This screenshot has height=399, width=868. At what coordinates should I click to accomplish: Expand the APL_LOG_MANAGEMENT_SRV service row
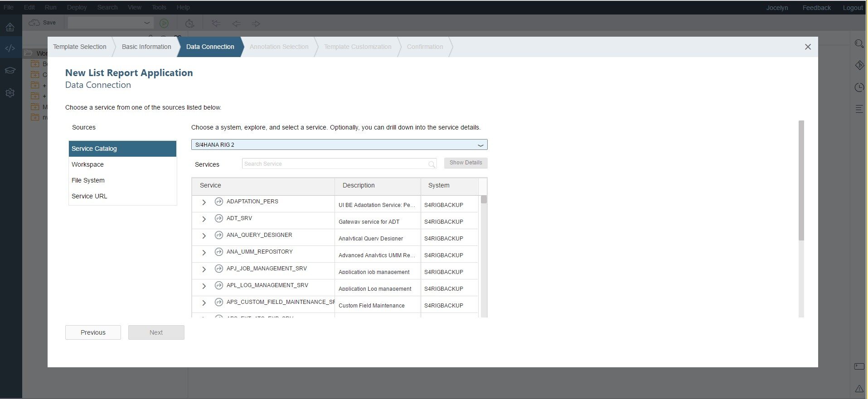(x=204, y=286)
